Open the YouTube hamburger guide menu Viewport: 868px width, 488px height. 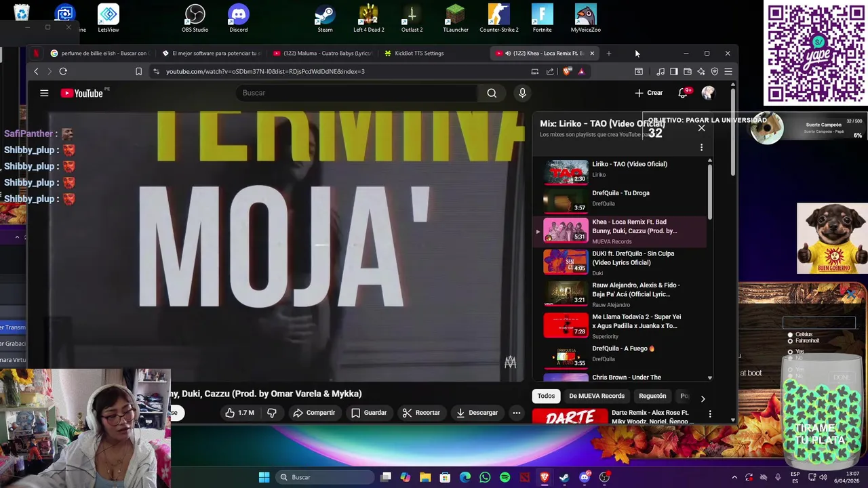point(44,93)
